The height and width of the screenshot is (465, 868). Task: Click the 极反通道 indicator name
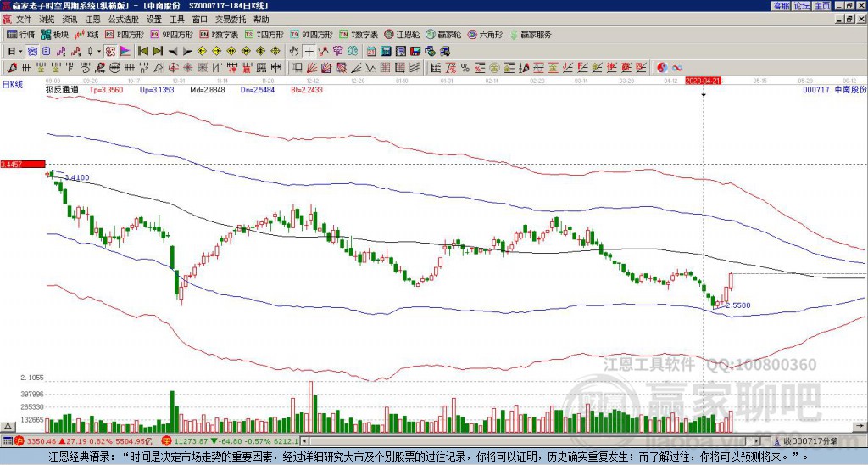pos(63,89)
